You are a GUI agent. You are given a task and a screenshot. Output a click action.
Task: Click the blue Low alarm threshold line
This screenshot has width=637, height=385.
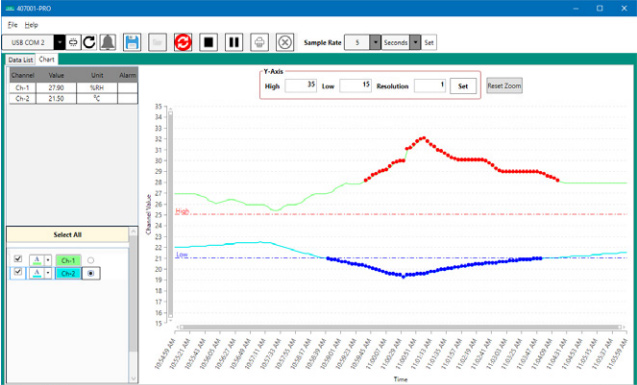pos(400,258)
